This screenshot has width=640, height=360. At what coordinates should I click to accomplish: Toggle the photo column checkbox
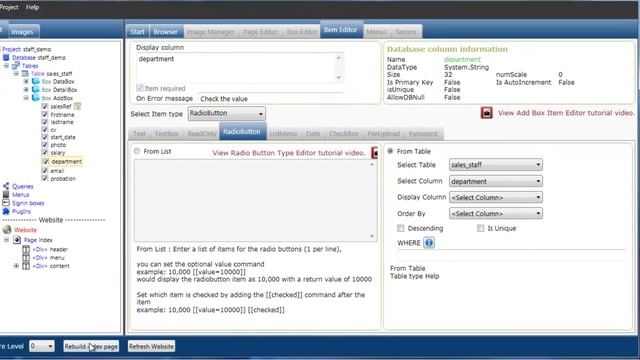click(x=45, y=144)
